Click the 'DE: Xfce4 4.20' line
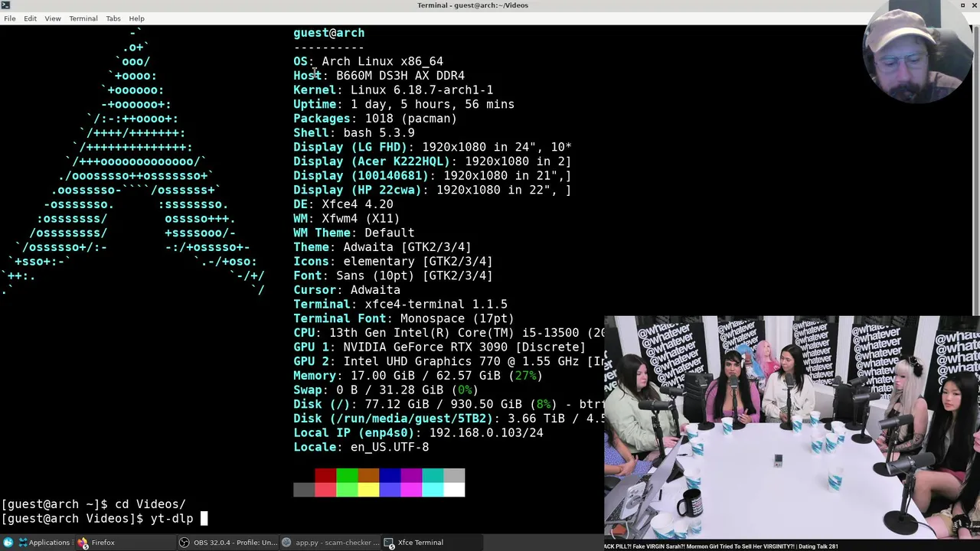Screen dimensions: 980x551 (x=343, y=204)
